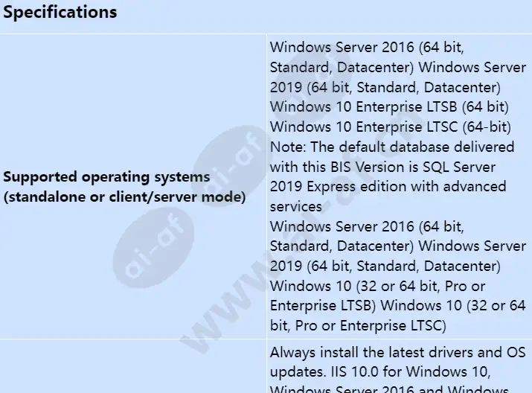Click the "(standalone or client/server mode)" text
This screenshot has height=393, width=532.
(125, 198)
